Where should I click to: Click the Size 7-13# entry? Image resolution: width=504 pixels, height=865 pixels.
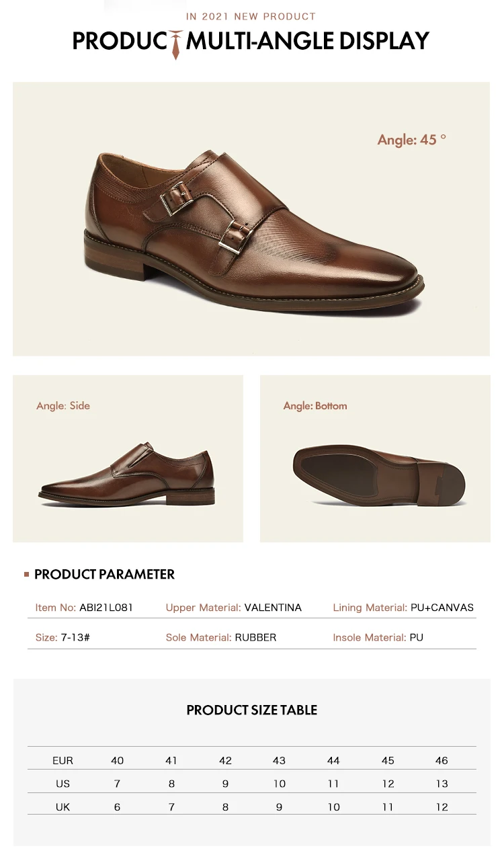click(x=62, y=637)
